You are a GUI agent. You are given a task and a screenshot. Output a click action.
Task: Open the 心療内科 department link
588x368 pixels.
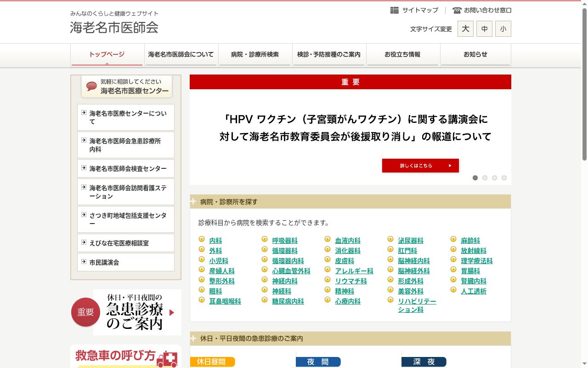(x=348, y=301)
